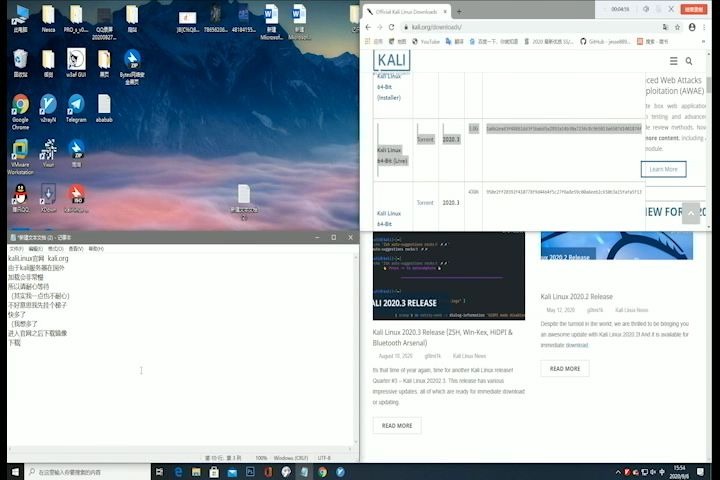720x480 pixels.
Task: Click the Notepad text area
Action: coord(181,349)
